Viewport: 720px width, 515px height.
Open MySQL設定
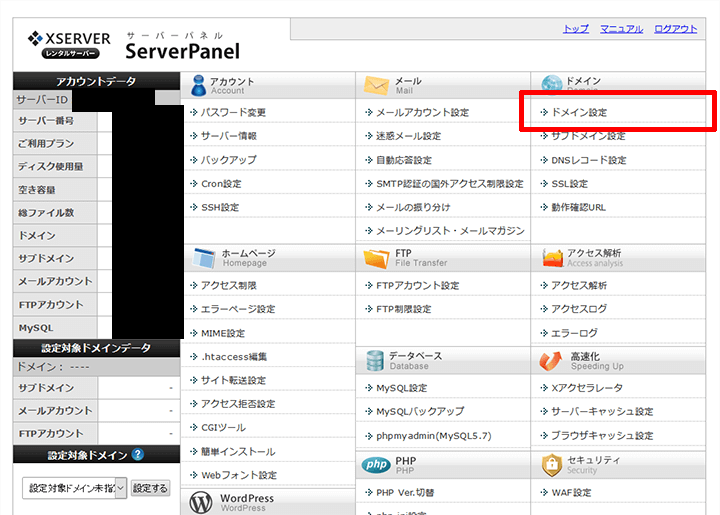tap(402, 388)
